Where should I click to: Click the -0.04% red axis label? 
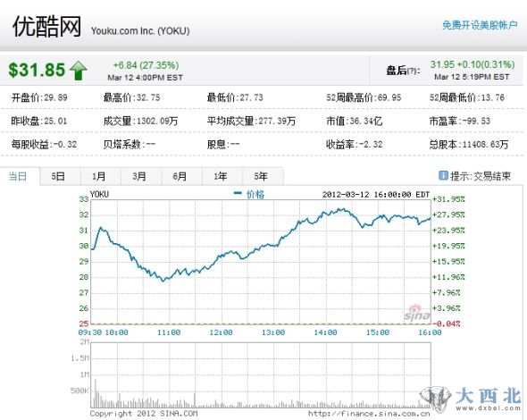tap(446, 323)
